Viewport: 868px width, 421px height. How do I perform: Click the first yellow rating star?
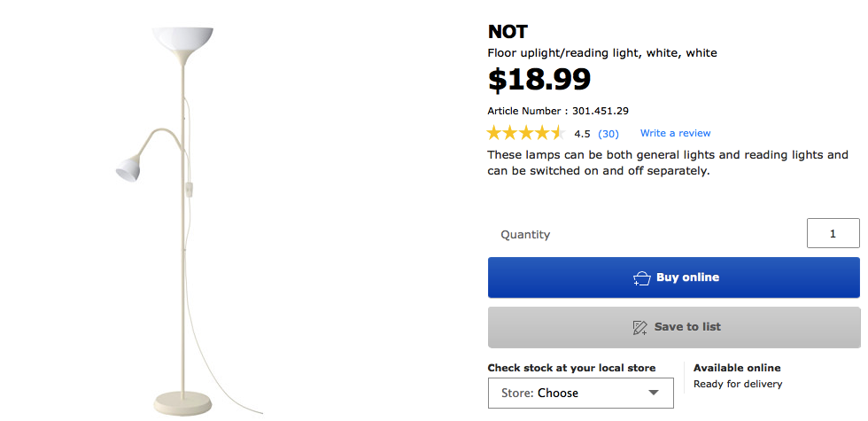495,134
